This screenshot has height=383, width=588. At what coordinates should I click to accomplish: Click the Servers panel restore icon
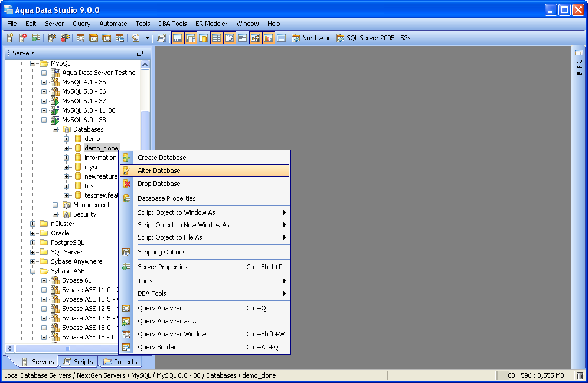tap(140, 53)
